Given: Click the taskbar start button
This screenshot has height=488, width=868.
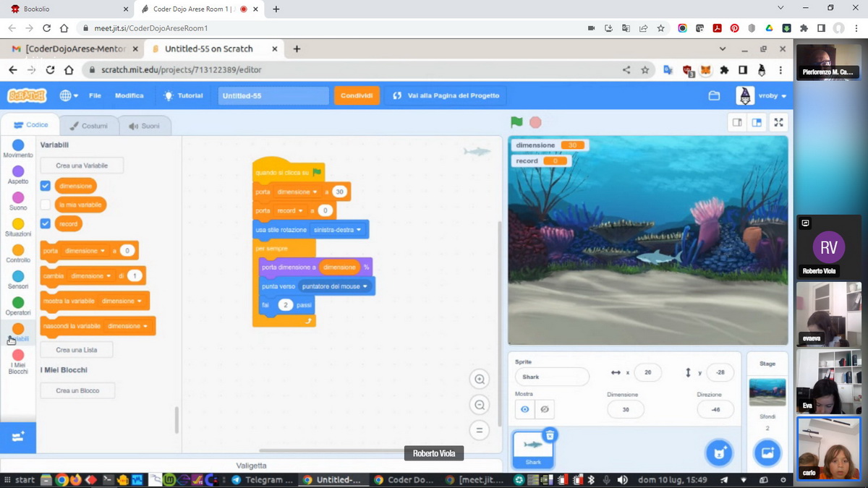Looking at the screenshot, I should [20, 480].
